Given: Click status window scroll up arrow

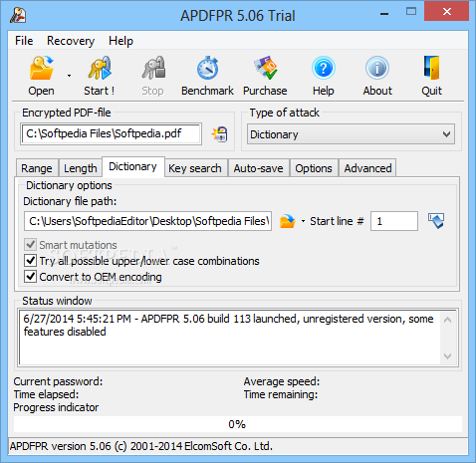Looking at the screenshot, I should tap(447, 320).
